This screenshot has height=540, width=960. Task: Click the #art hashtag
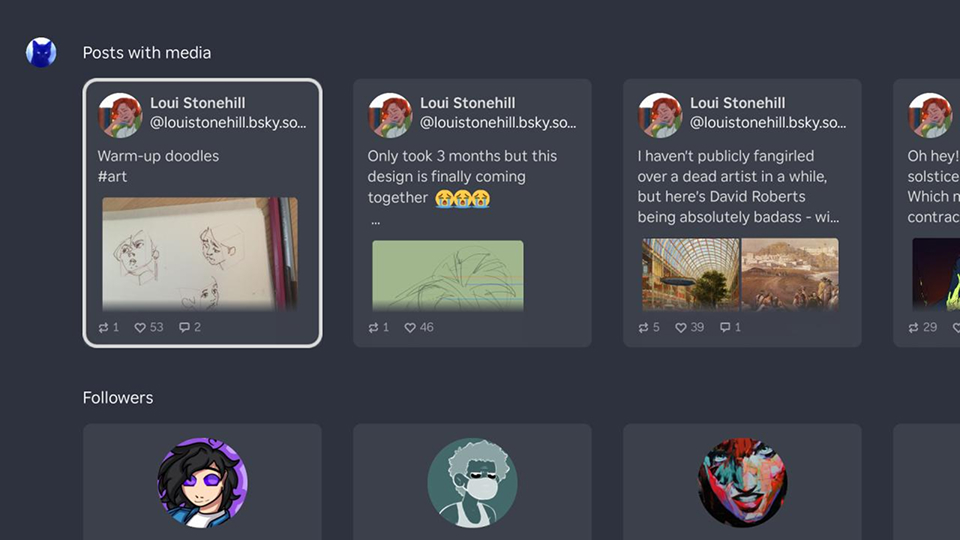[x=112, y=176]
